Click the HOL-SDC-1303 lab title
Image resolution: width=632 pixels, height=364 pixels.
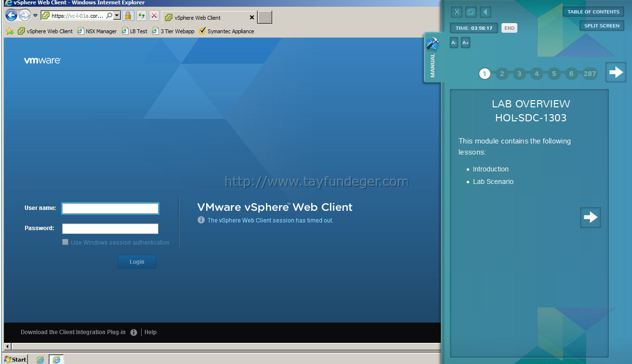click(x=531, y=118)
